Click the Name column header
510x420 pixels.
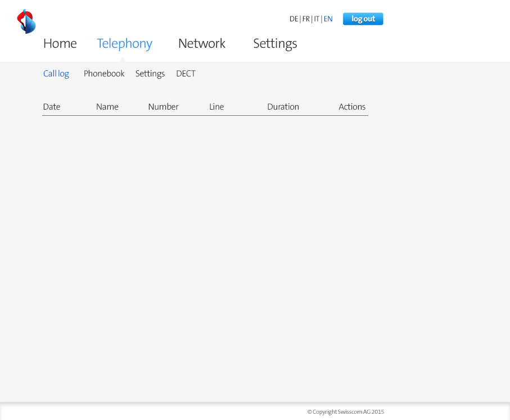(x=107, y=107)
